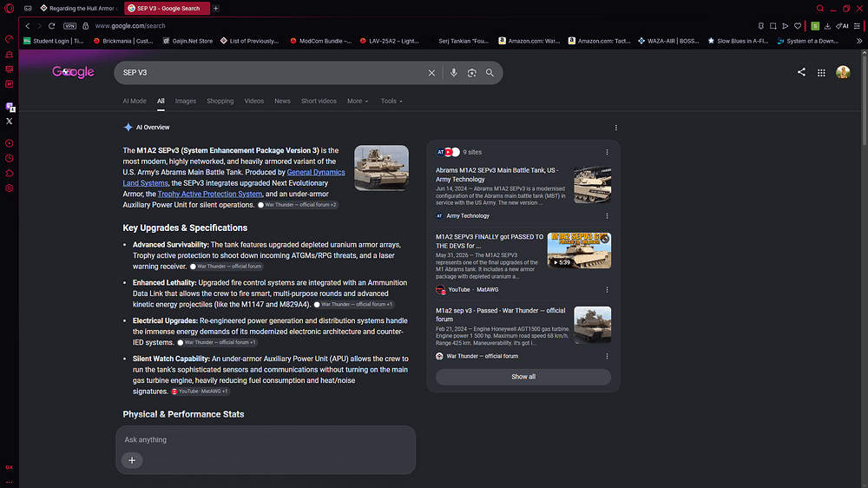Open the Twitch sidebar panel
The image size is (868, 488).
pyautogui.click(x=10, y=106)
